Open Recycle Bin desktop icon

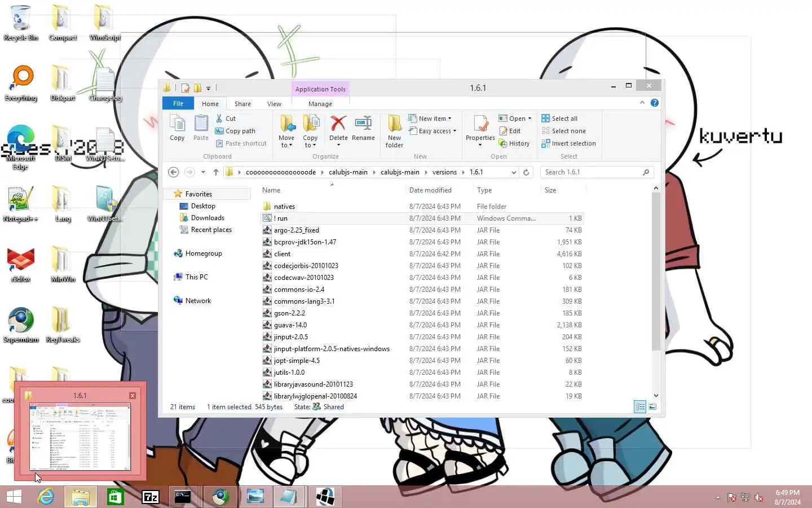21,23
